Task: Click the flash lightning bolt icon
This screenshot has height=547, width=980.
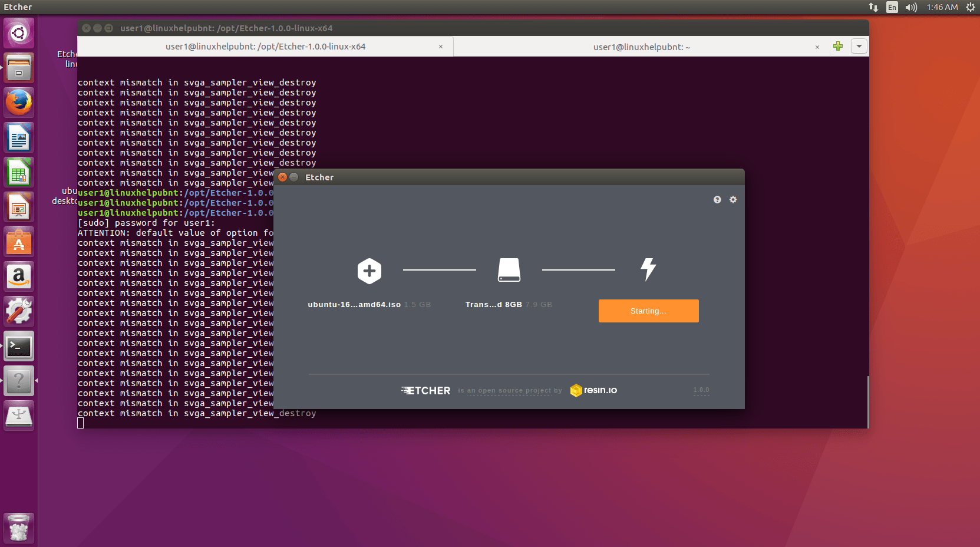Action: click(648, 269)
